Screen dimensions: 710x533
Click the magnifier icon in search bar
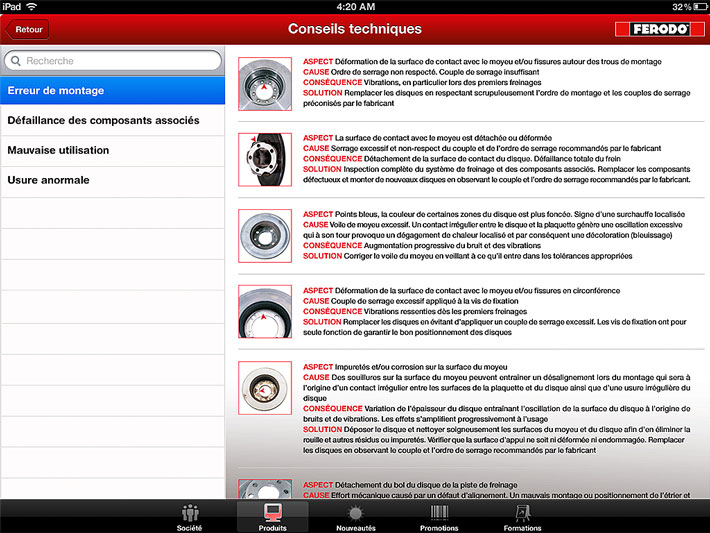tap(15, 61)
